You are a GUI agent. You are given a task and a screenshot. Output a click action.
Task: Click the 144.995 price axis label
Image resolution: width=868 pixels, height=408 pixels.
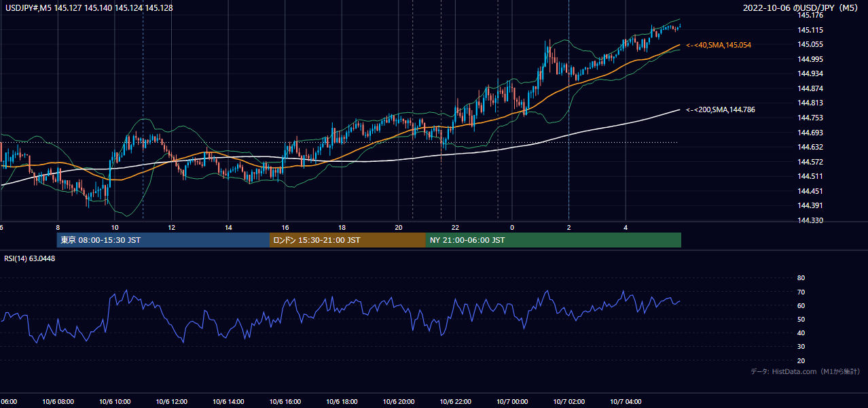(x=810, y=59)
